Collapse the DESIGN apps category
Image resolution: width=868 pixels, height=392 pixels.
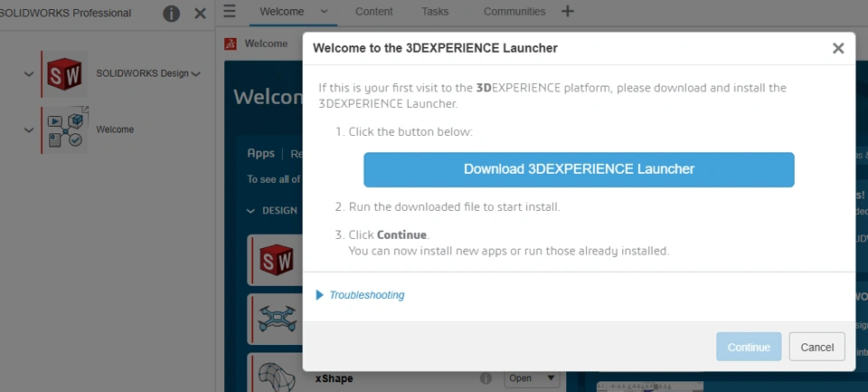coord(251,211)
